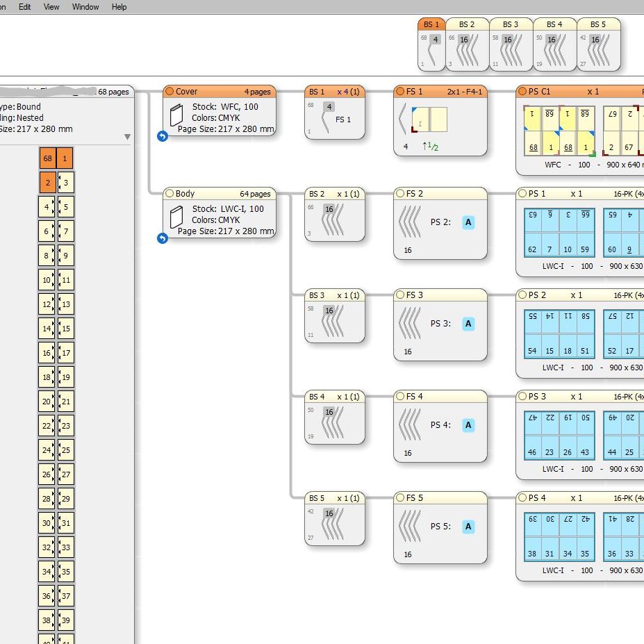
Task: Open the View menu
Action: pos(51,7)
